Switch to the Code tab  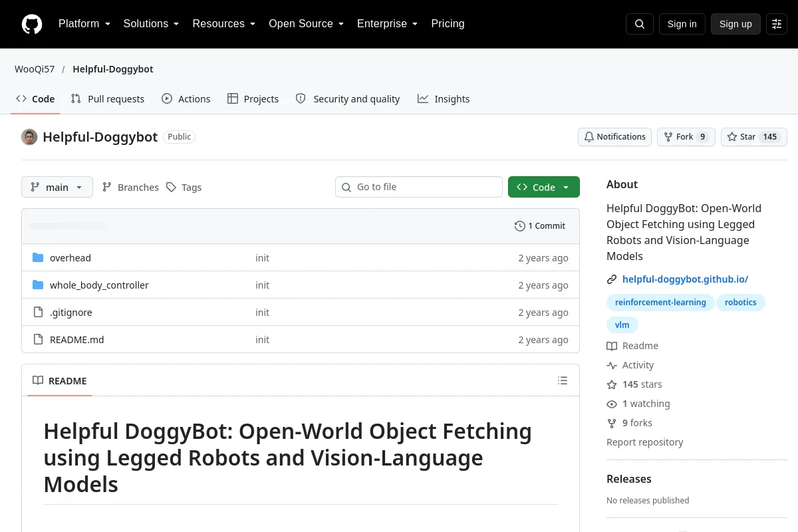tap(35, 99)
